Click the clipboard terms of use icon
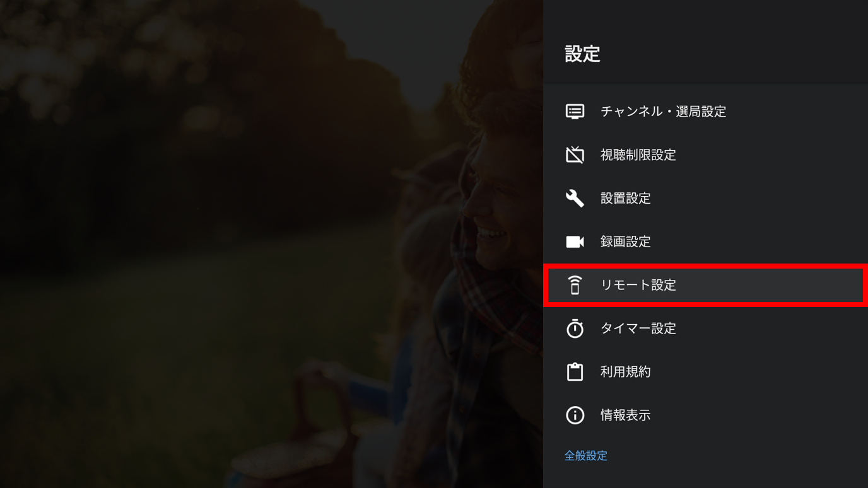868x488 pixels. coord(575,371)
